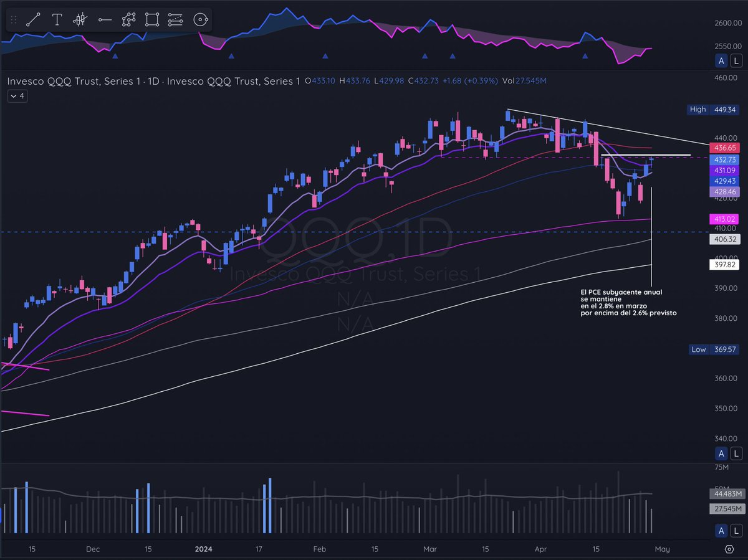Toggle log scale L in indicator pane

click(x=736, y=60)
